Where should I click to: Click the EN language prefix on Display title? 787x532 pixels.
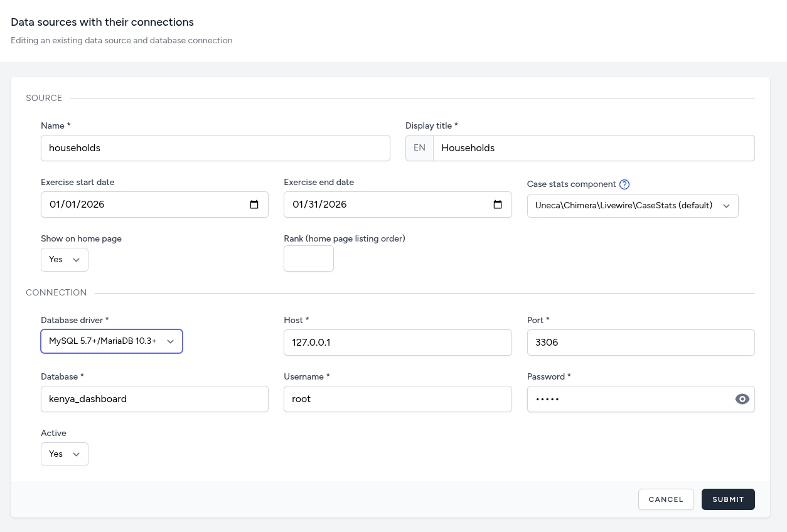point(419,148)
